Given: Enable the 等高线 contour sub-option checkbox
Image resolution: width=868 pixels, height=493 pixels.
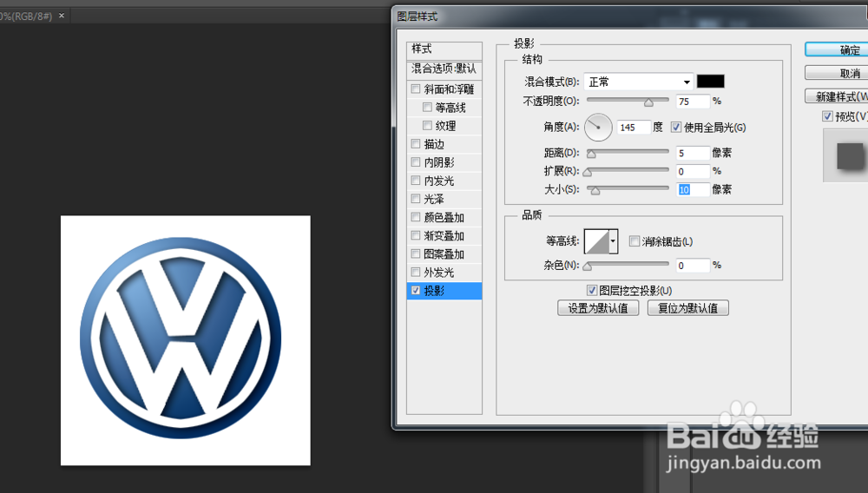Looking at the screenshot, I should click(427, 107).
